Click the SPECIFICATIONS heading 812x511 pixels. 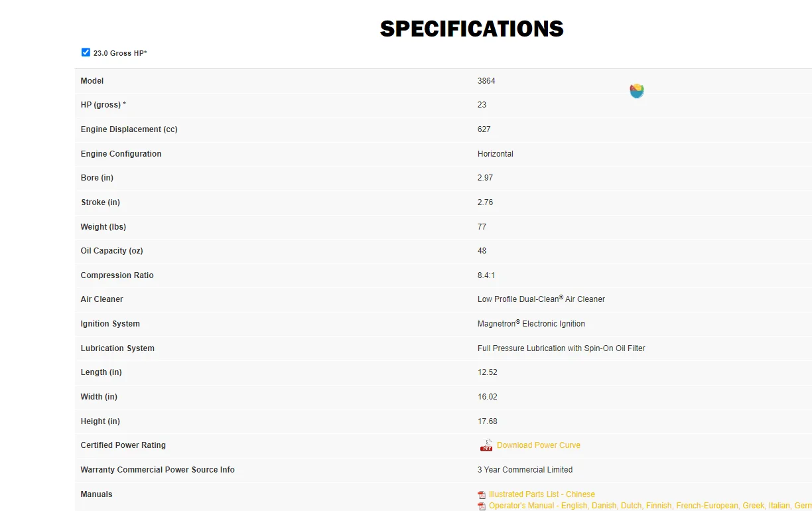coord(472,29)
